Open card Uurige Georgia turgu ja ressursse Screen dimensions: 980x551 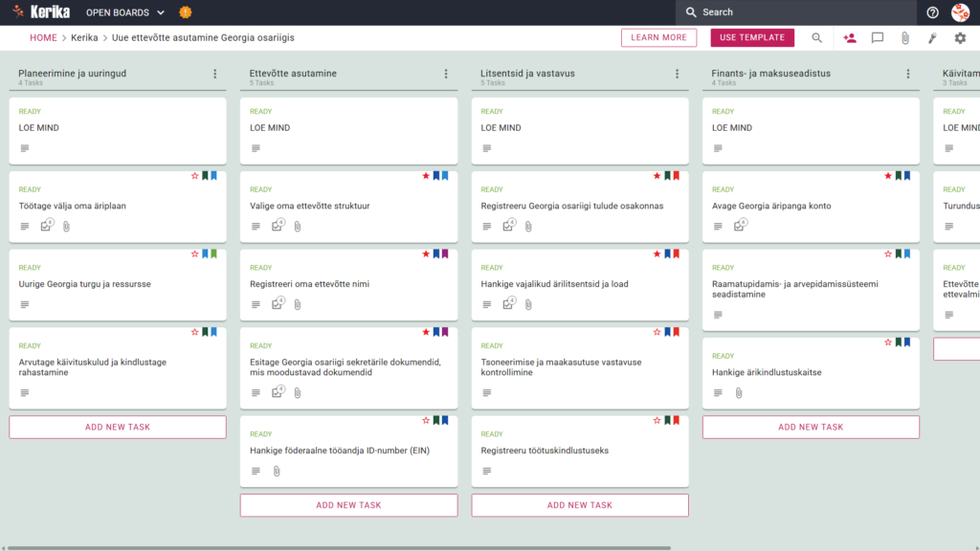118,284
